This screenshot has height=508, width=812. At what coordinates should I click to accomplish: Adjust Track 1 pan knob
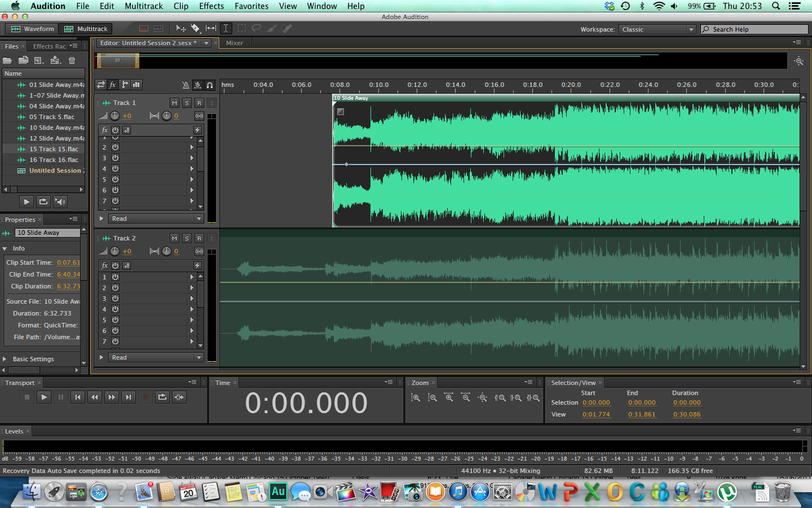click(166, 116)
